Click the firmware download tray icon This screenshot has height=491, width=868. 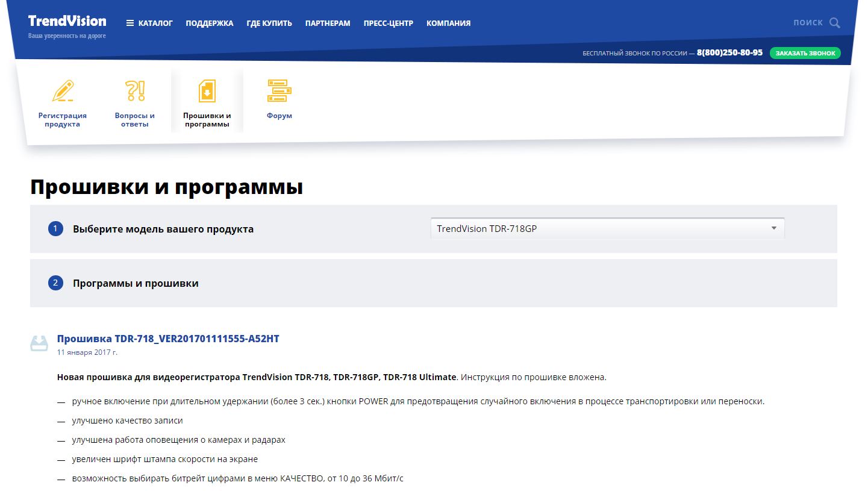[39, 343]
